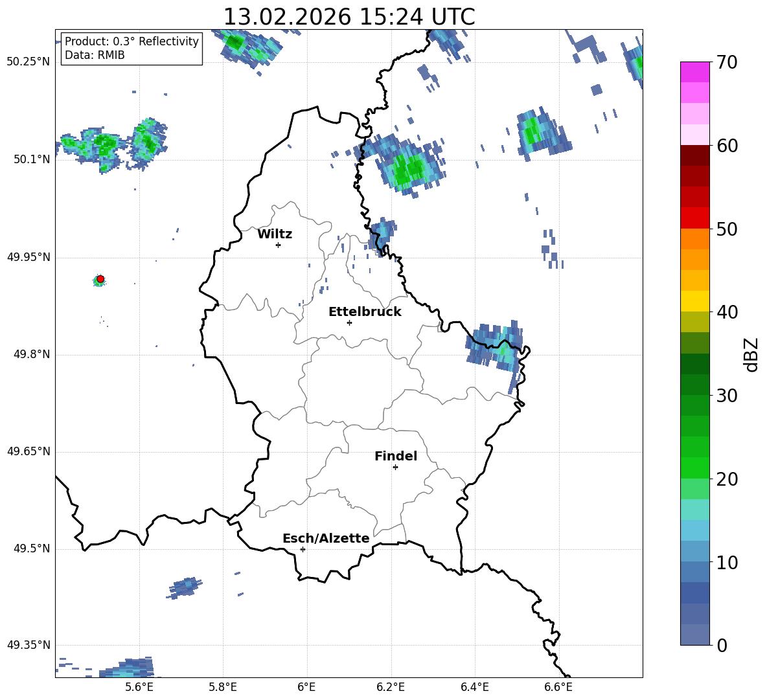The image size is (767, 700).
Task: Click the 50 tick label on the colorbar
Action: 727,229
